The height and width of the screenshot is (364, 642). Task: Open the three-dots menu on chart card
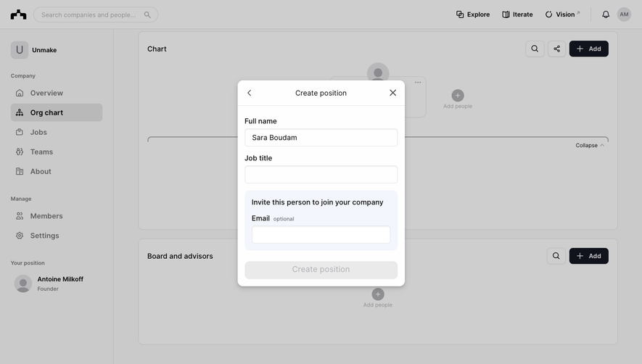418,83
